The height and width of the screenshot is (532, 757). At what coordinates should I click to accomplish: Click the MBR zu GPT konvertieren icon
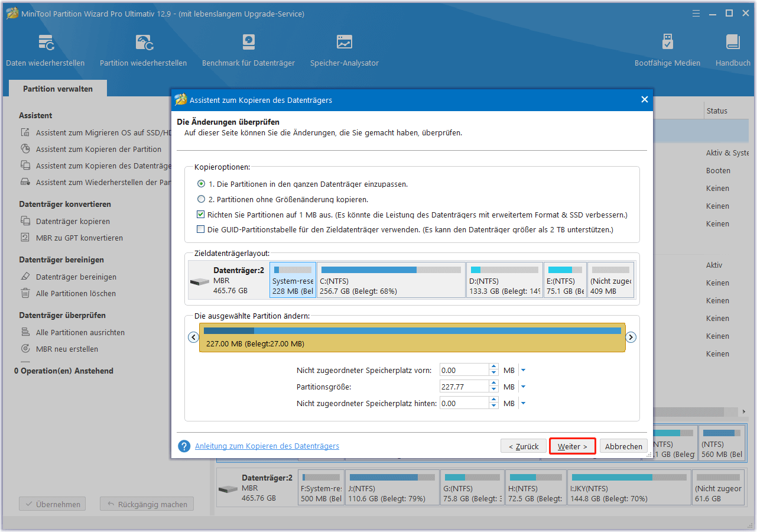coord(25,238)
